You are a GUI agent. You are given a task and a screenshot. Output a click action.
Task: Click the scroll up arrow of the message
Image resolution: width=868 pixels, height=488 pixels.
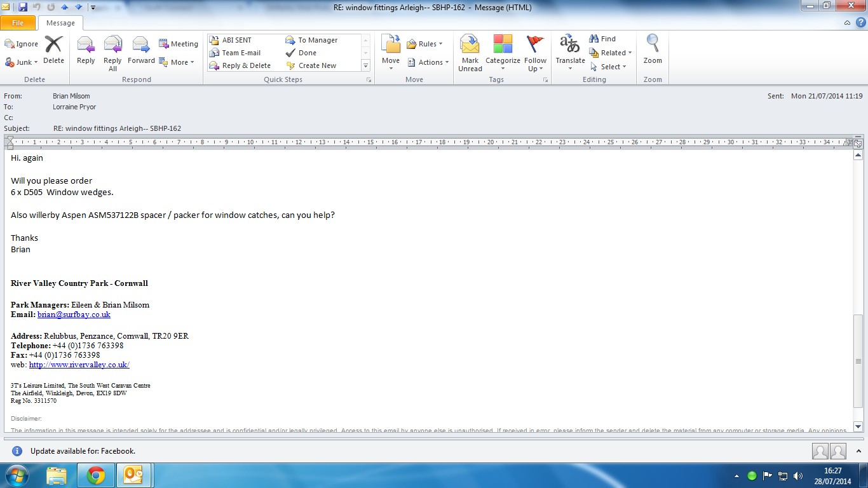coord(858,154)
